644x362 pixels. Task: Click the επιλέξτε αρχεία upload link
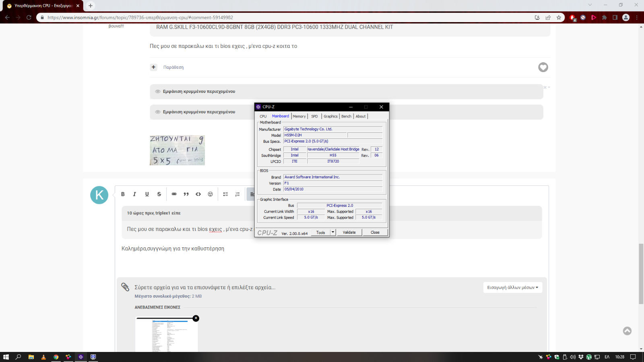pos(254,288)
